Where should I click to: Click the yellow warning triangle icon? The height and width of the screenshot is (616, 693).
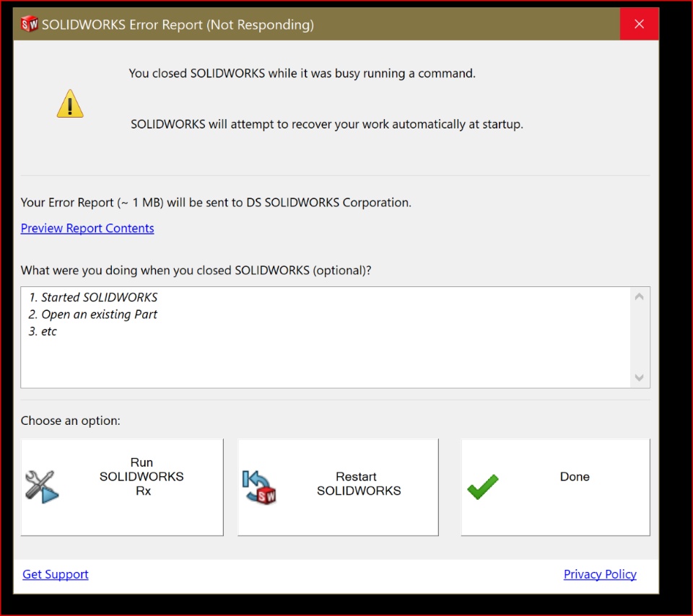pos(70,104)
